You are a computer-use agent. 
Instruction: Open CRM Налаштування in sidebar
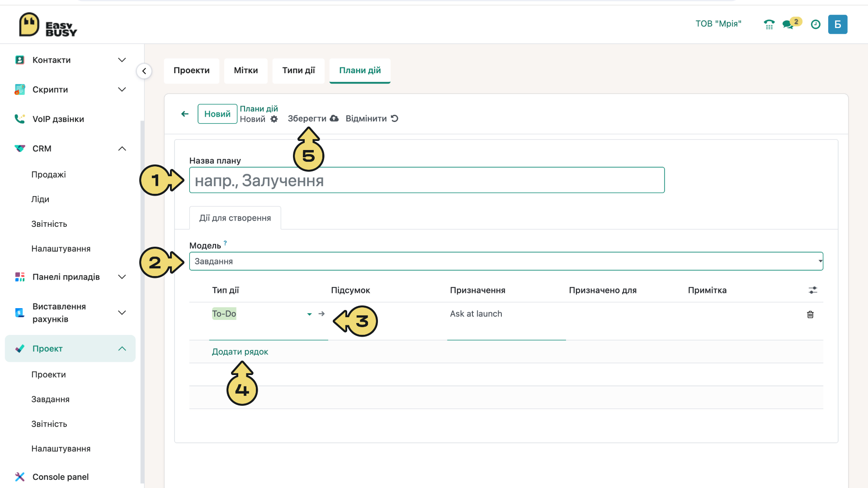pyautogui.click(x=61, y=249)
